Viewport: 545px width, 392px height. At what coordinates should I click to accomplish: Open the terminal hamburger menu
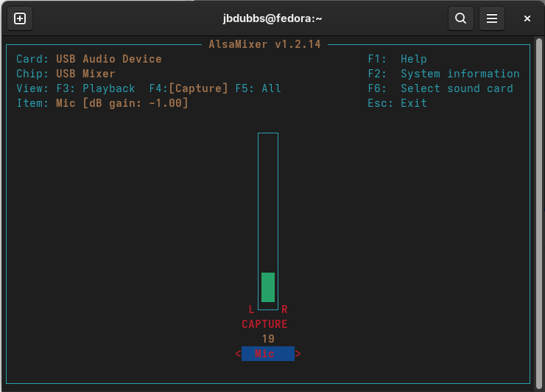(492, 18)
